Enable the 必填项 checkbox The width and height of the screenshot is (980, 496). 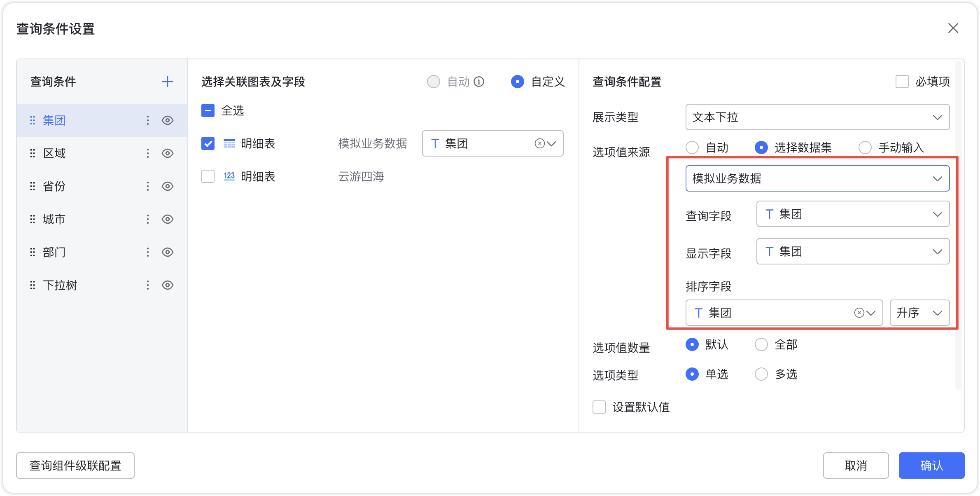coord(902,82)
